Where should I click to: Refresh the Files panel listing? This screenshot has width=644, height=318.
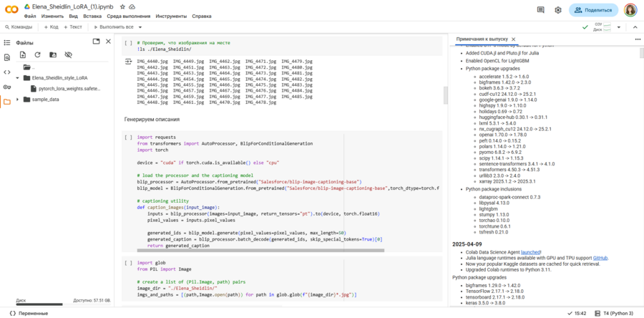(x=38, y=55)
